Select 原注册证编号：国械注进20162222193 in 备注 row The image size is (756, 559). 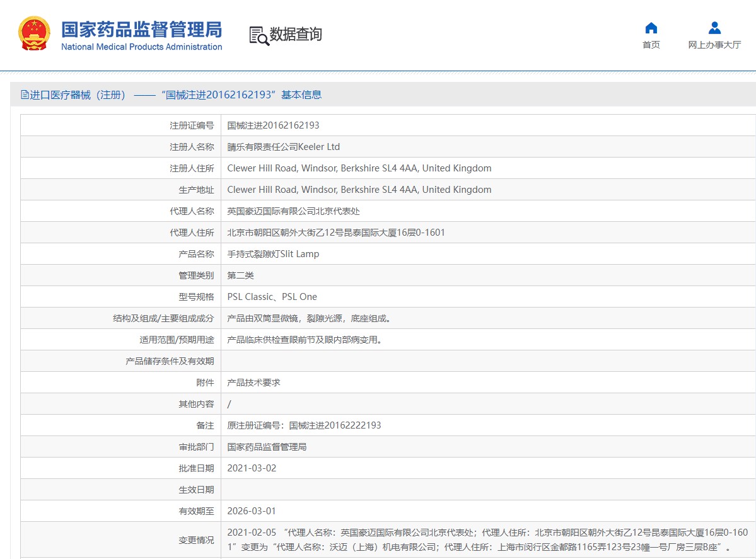[305, 425]
